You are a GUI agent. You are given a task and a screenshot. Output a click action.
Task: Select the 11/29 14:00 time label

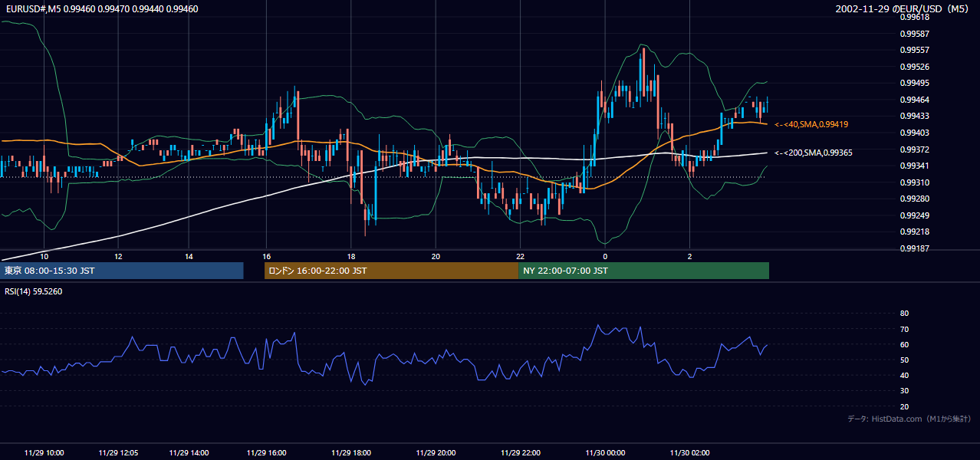(189, 453)
